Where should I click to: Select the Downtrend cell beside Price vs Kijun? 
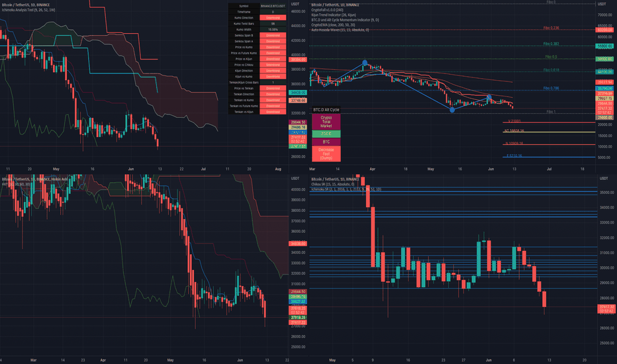coord(273,59)
